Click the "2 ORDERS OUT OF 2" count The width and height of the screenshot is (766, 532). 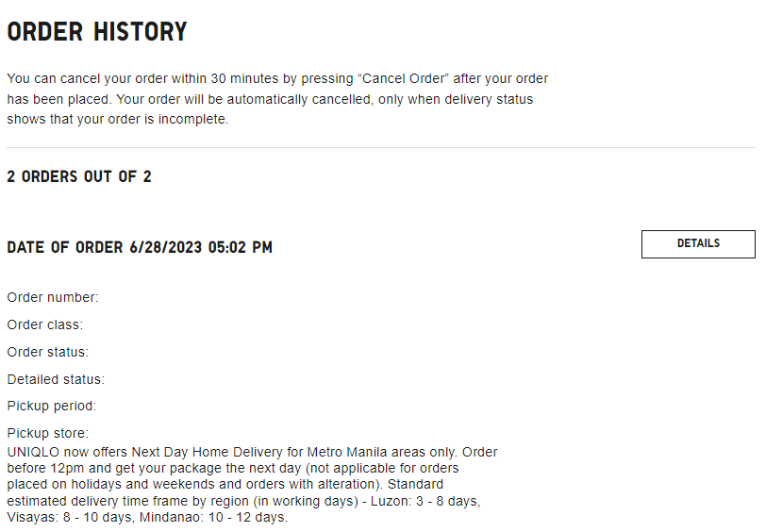click(79, 176)
